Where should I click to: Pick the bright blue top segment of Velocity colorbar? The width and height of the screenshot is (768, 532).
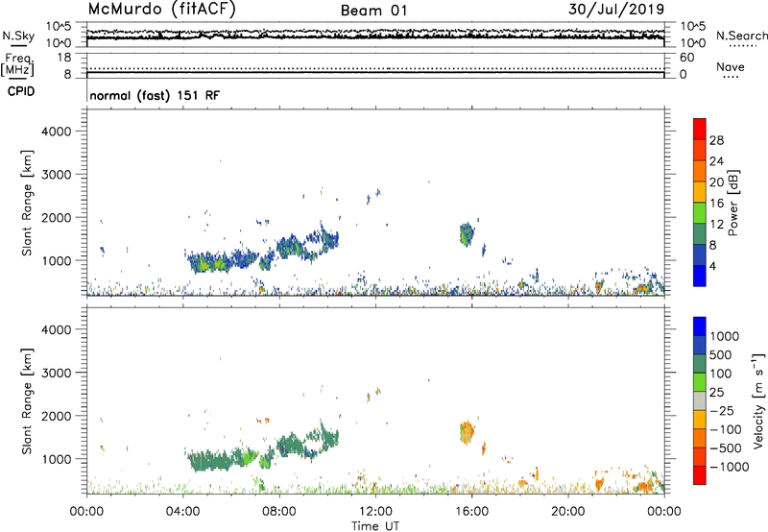point(700,326)
